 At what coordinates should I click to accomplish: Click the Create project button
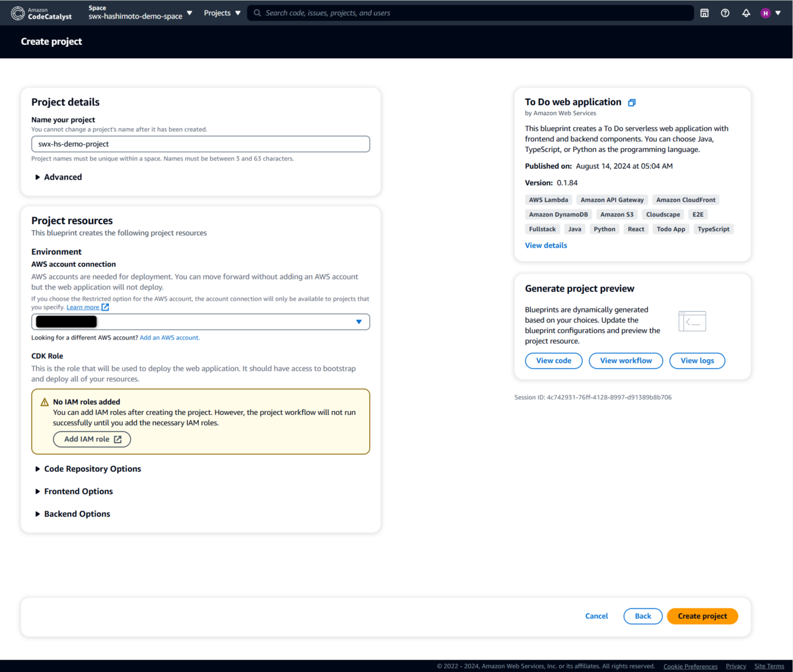[x=702, y=616]
